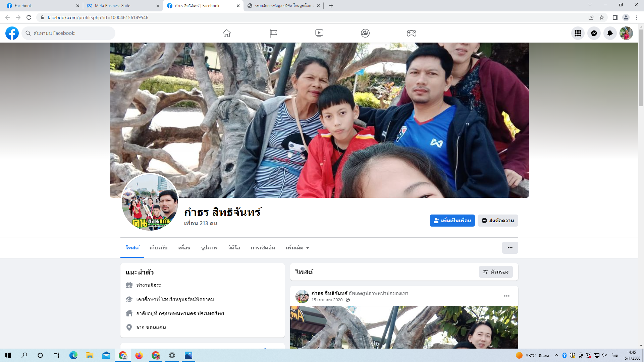
Task: Open the Gaming controller icon
Action: [411, 33]
